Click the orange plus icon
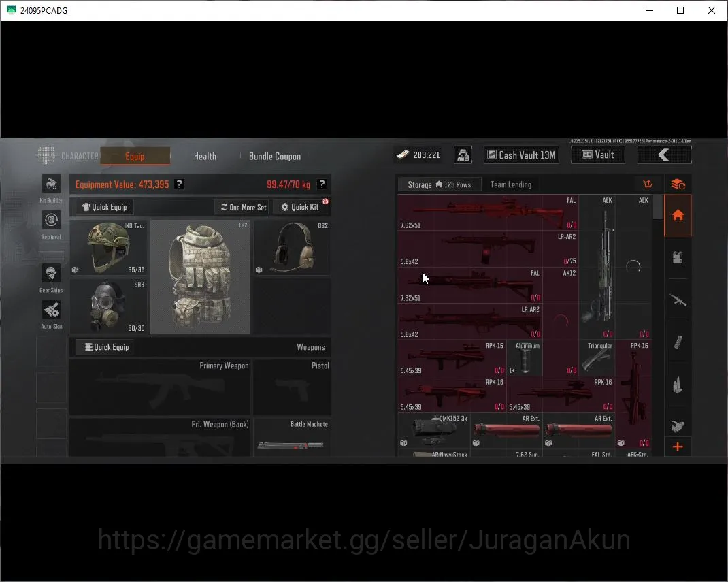The width and height of the screenshot is (728, 582). tap(678, 447)
